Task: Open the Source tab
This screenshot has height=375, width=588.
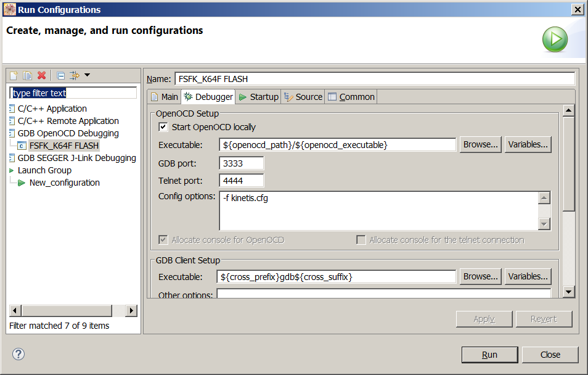Action: click(x=303, y=97)
